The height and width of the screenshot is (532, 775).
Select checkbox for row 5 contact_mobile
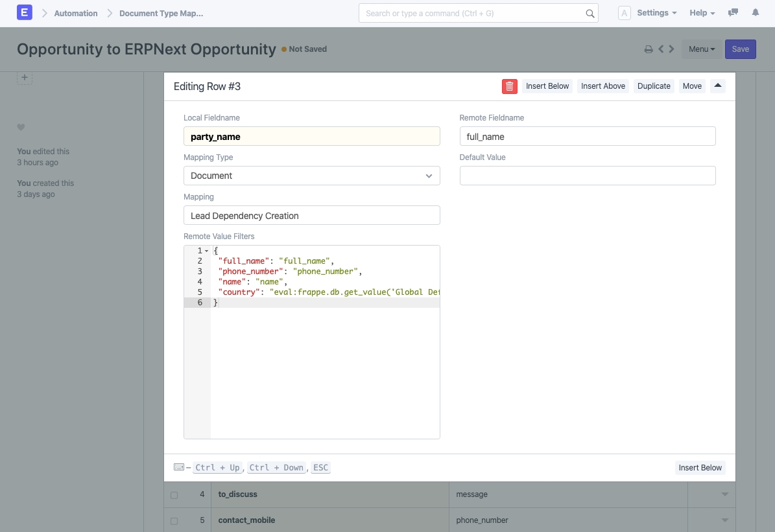(174, 521)
